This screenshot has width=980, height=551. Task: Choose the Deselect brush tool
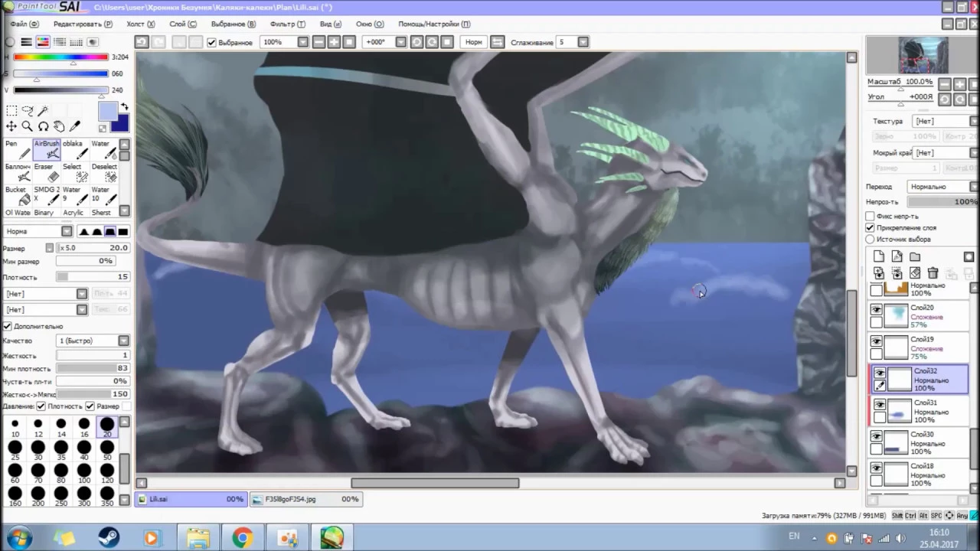(x=104, y=172)
